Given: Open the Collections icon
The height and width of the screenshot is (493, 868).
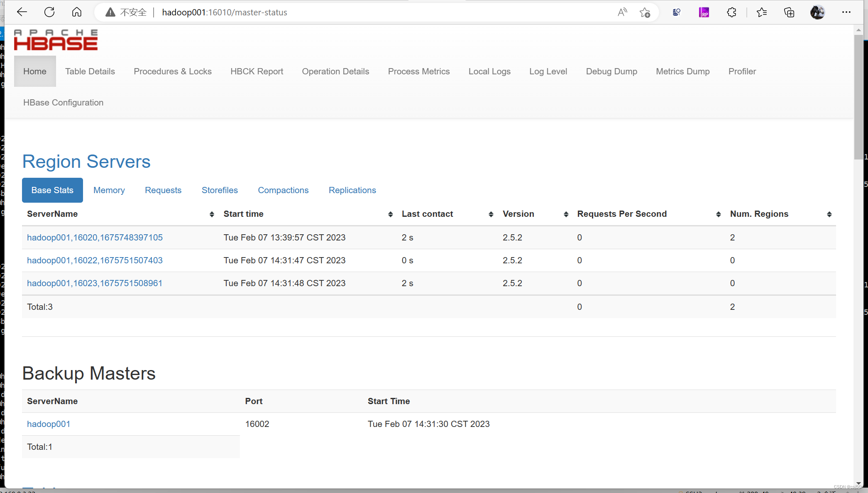Looking at the screenshot, I should (x=789, y=12).
